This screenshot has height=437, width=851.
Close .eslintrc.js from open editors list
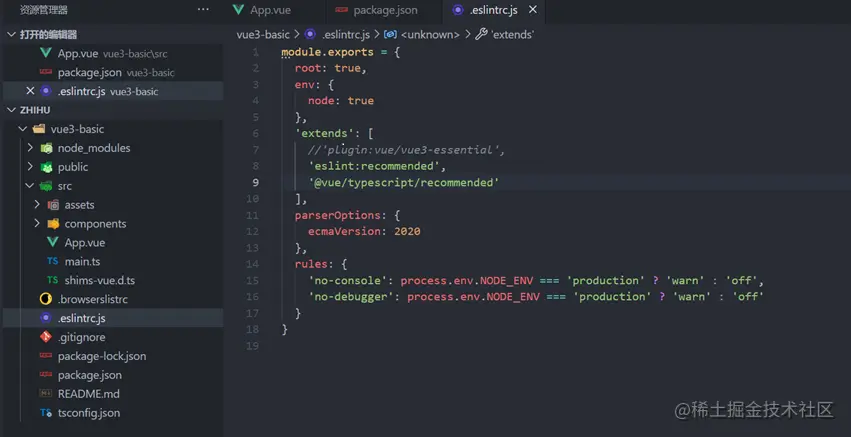(x=30, y=91)
